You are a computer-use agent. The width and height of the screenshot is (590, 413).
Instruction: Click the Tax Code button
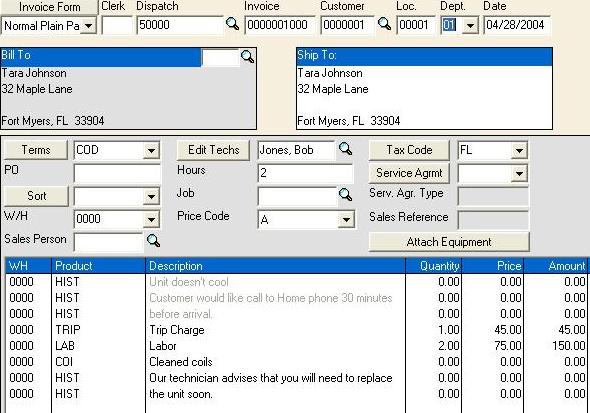tap(409, 150)
